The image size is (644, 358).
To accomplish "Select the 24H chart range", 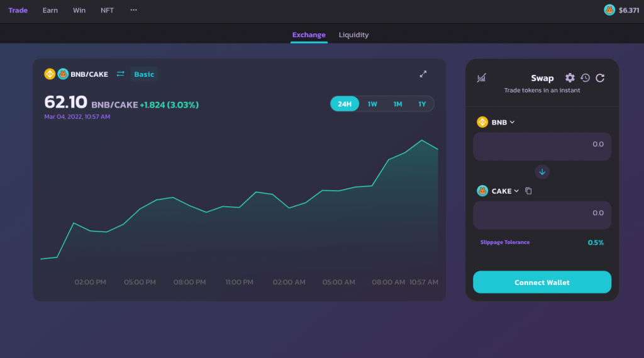I will tap(345, 104).
